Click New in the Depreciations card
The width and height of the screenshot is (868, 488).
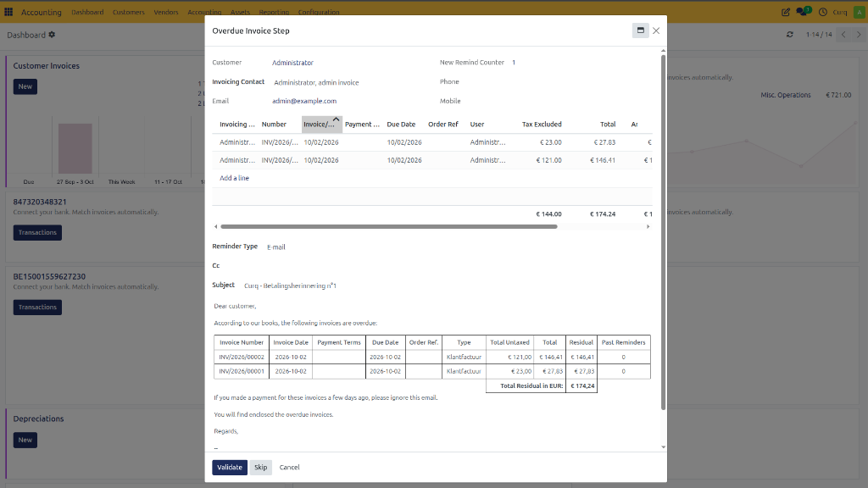coord(25,440)
